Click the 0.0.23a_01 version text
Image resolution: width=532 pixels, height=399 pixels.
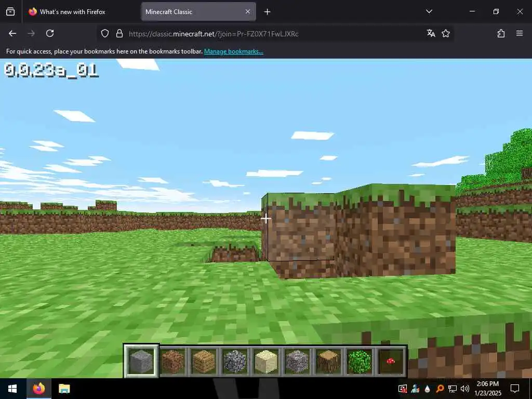click(51, 70)
